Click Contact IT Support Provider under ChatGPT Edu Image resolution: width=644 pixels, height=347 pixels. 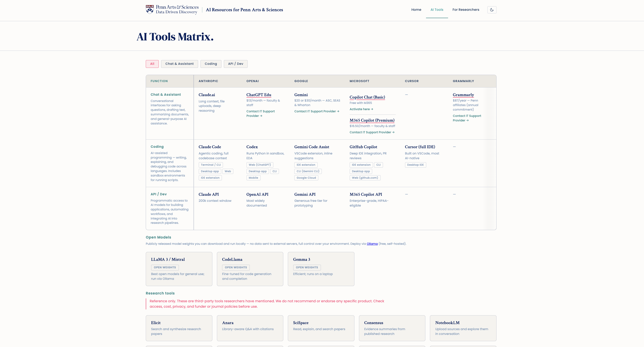261,114
